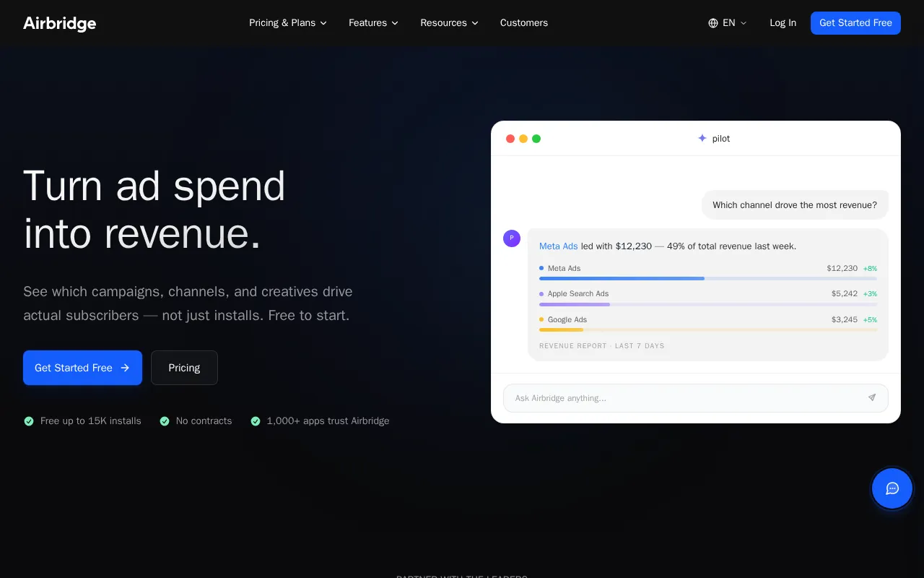Expand the Resources dropdown
Screen dimensions: 924x578
coord(450,23)
